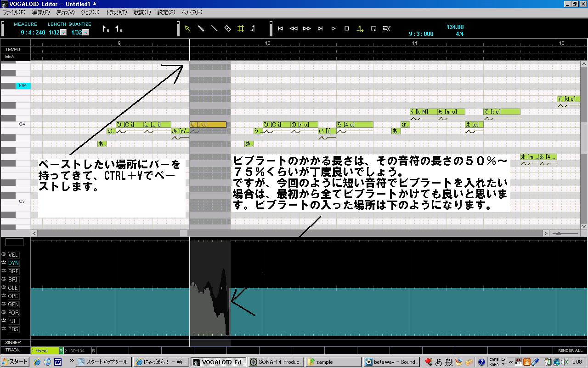588x368 pixels.
Task: Select the eraser tool
Action: 227,29
